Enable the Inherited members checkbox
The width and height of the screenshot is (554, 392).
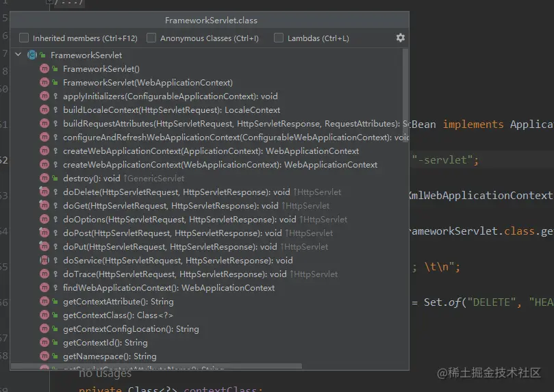[24, 38]
